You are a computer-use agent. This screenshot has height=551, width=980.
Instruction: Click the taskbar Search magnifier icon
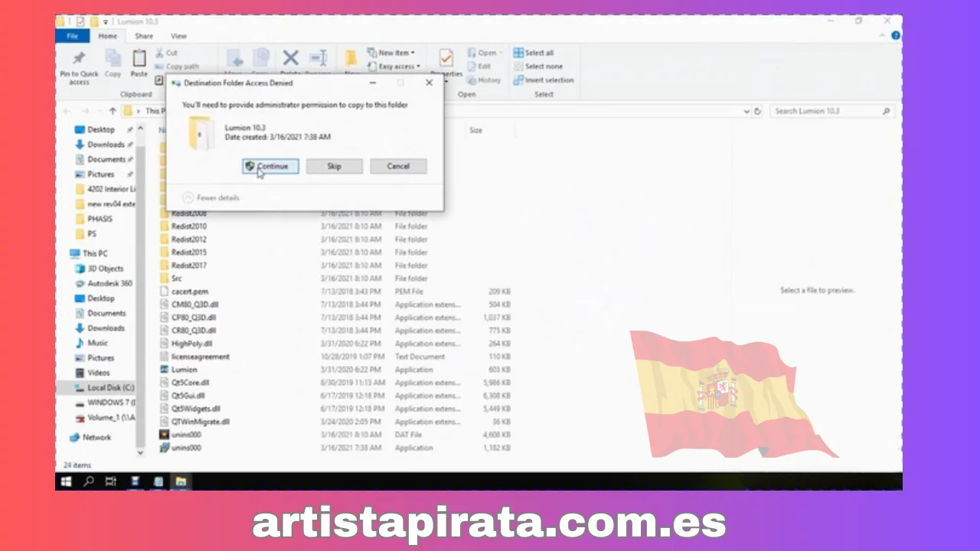coord(88,481)
